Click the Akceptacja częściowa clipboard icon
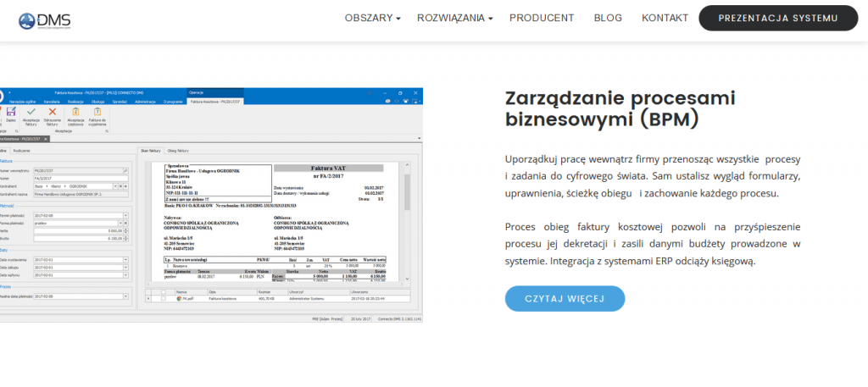The width and height of the screenshot is (868, 387). click(x=75, y=113)
